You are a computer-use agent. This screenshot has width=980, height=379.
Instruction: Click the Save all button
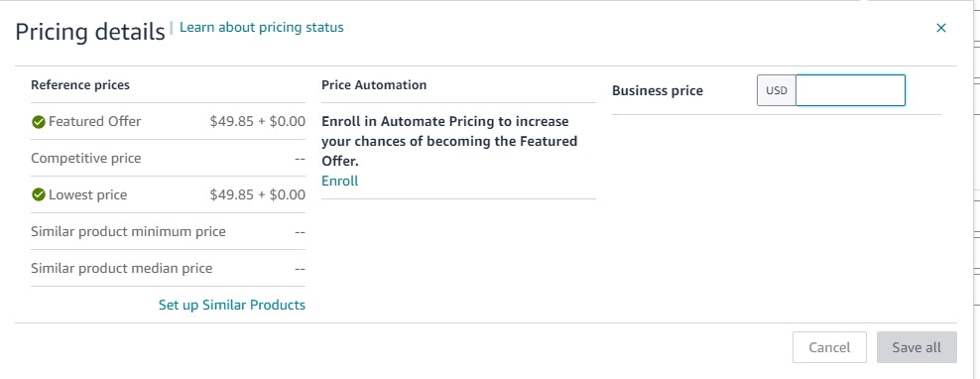coord(917,347)
